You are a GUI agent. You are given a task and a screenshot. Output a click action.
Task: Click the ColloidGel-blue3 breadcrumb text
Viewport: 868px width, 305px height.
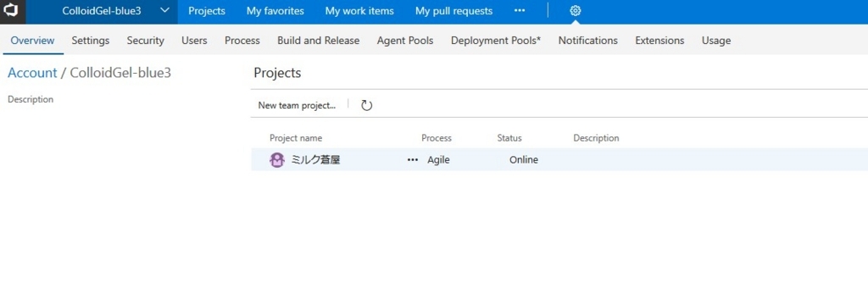(120, 73)
